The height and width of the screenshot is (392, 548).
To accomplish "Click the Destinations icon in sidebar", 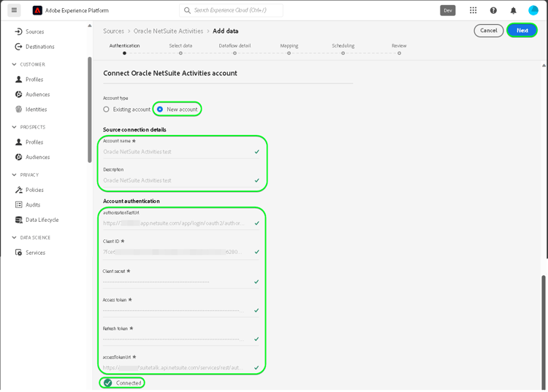I will 18,47.
